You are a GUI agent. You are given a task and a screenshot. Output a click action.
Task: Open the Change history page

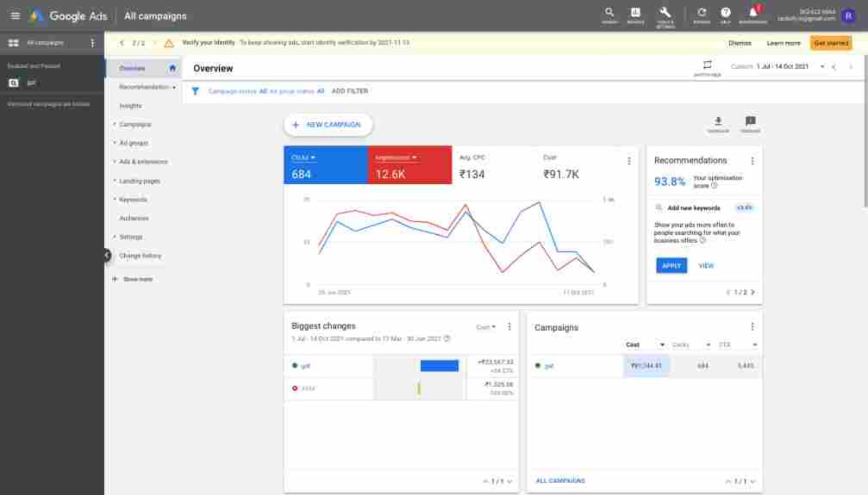pyautogui.click(x=141, y=255)
